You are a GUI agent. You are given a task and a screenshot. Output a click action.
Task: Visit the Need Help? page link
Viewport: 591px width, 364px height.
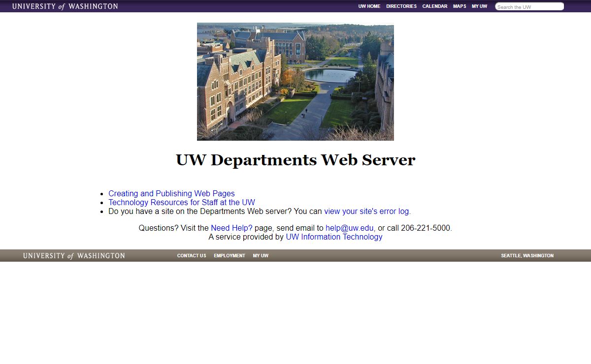point(231,228)
